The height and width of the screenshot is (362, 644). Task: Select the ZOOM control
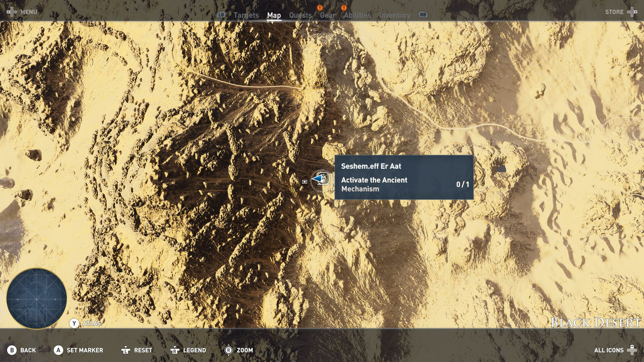tap(245, 350)
